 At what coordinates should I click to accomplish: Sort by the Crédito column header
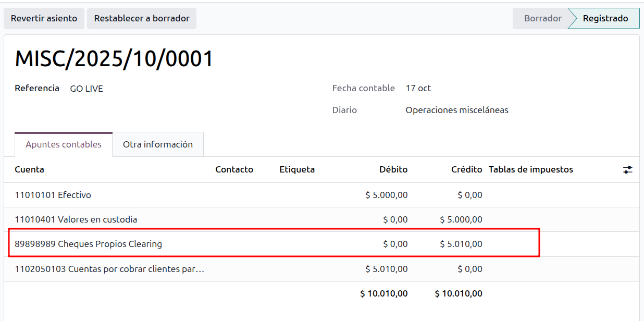click(466, 169)
